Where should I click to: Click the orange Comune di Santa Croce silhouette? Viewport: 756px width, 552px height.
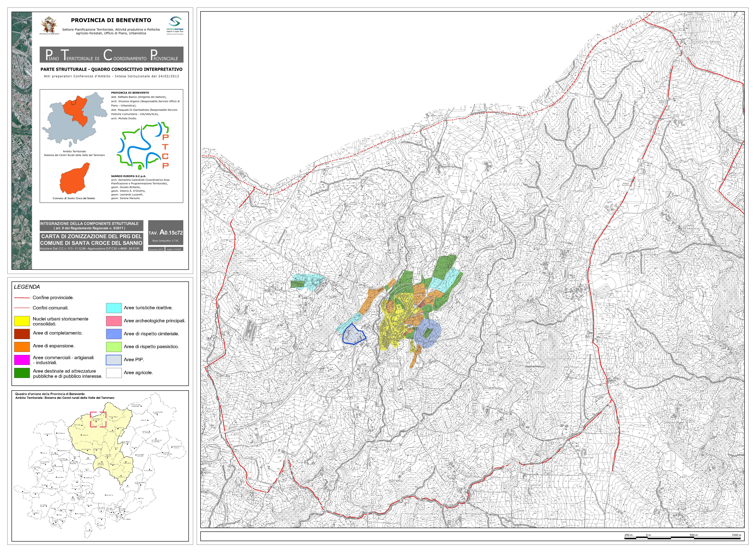[75, 178]
